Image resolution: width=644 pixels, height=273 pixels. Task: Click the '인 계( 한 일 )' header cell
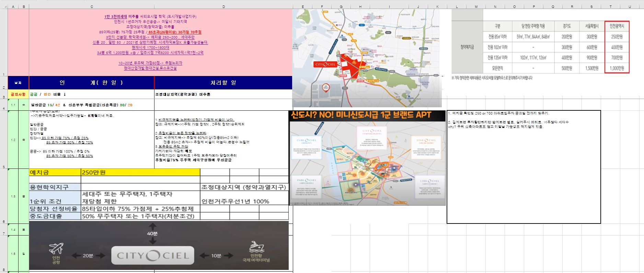(92, 83)
